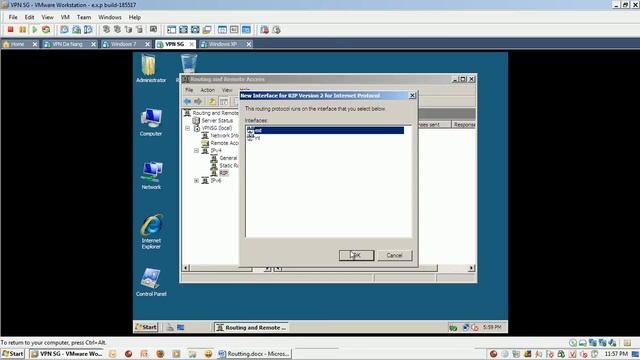
Task: Cancel the New Interface dialog
Action: coord(394,256)
